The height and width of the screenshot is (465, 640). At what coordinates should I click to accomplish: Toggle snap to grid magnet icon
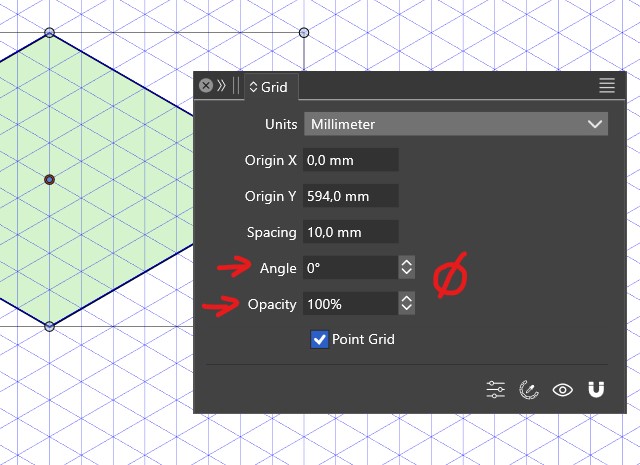[596, 389]
